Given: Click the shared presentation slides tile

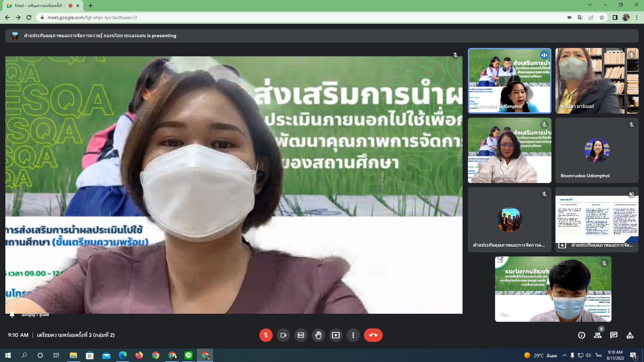Looking at the screenshot, I should [597, 220].
